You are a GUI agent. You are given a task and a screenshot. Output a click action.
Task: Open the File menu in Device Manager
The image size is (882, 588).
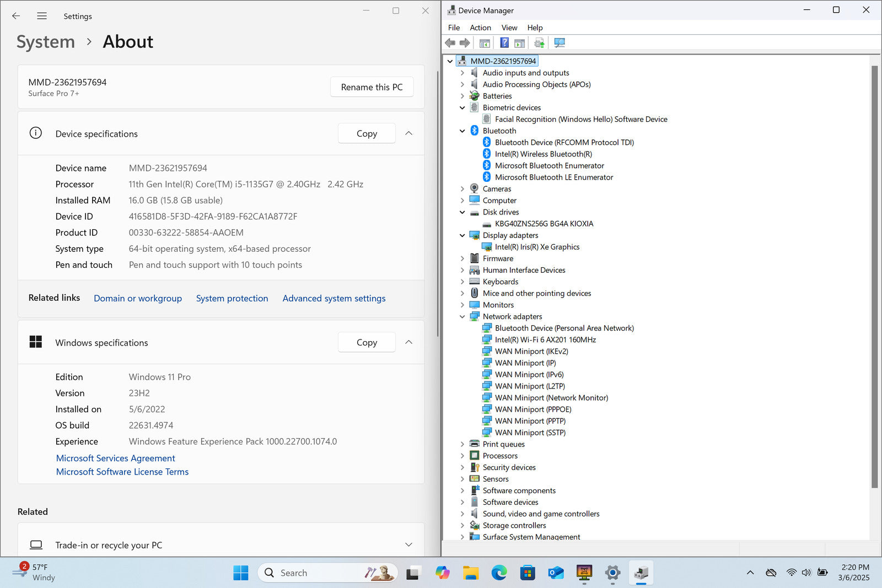(454, 28)
